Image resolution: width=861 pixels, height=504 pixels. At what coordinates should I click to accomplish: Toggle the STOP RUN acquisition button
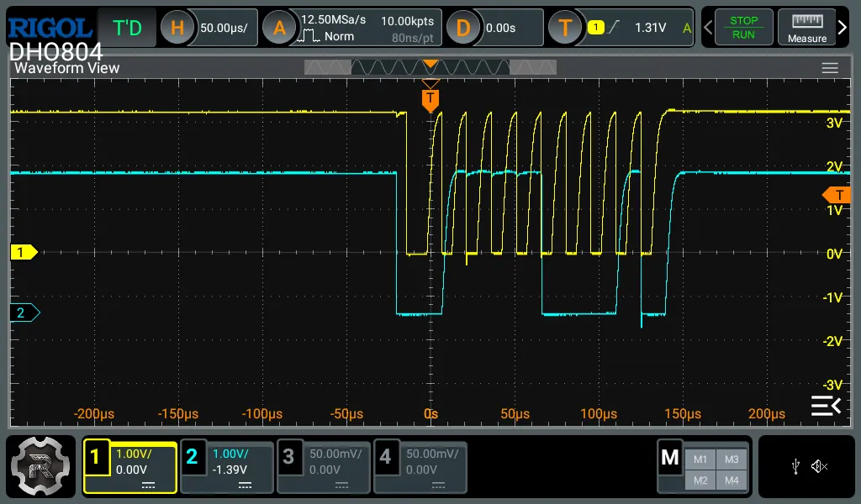[x=743, y=28]
